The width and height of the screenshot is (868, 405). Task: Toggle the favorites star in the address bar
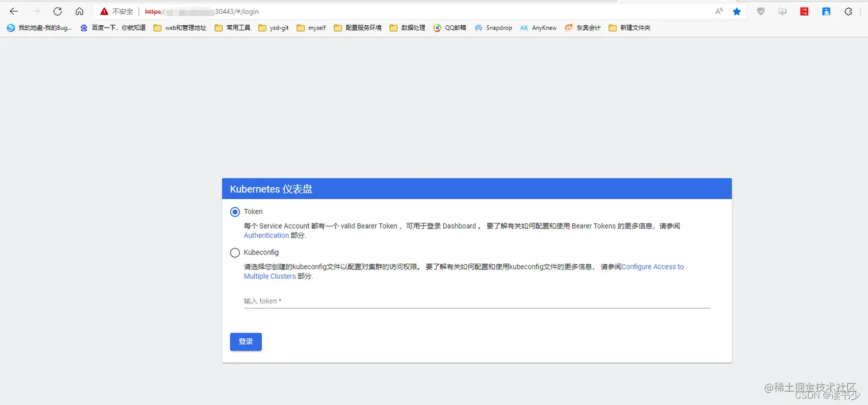pyautogui.click(x=737, y=11)
